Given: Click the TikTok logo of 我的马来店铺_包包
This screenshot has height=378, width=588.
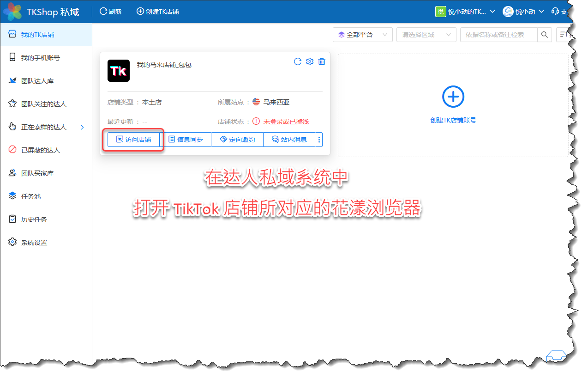Looking at the screenshot, I should [119, 71].
